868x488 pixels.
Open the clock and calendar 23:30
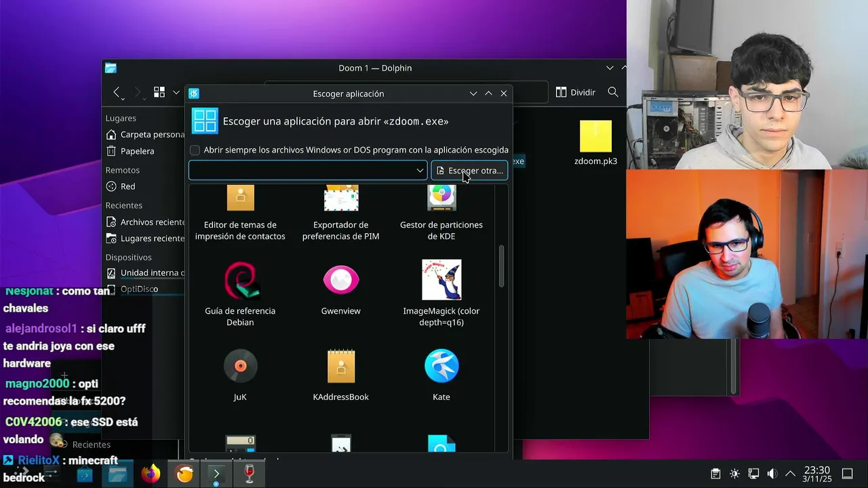[817, 474]
